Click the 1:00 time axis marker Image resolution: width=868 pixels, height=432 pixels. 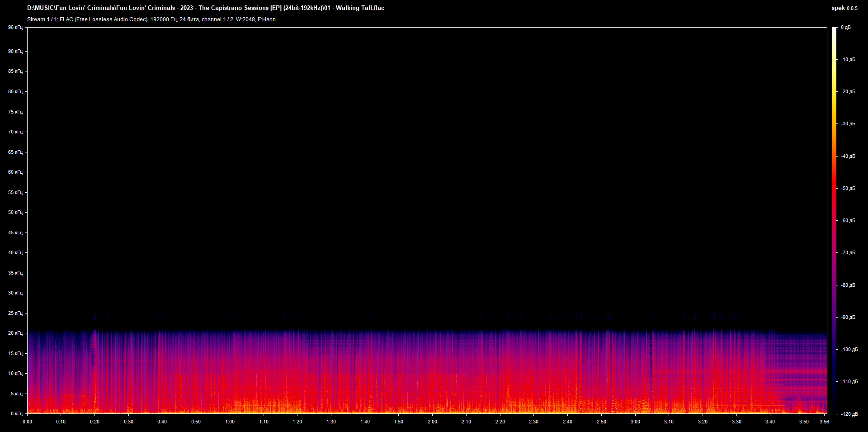[230, 422]
